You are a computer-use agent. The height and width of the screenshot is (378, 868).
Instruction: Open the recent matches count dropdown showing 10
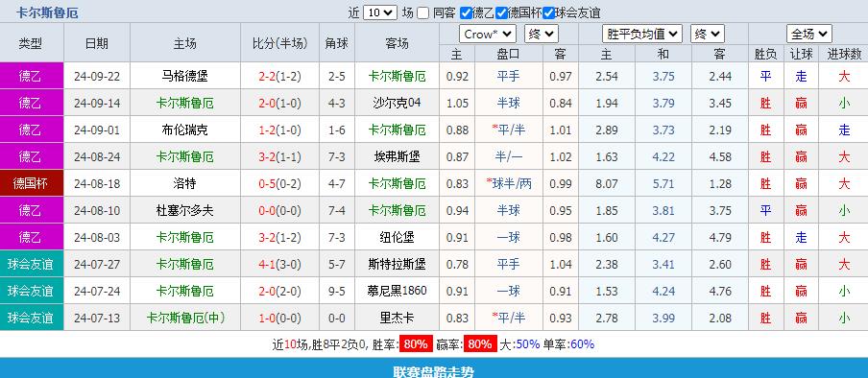[x=380, y=12]
